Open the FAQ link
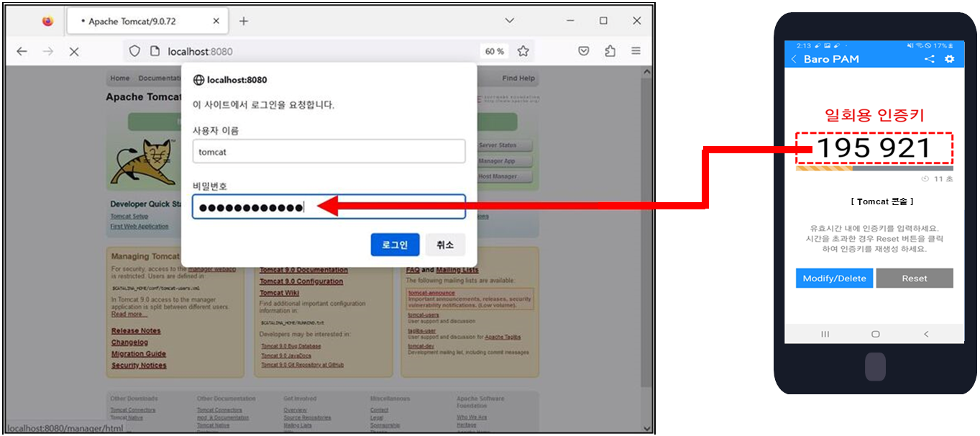 [x=413, y=271]
